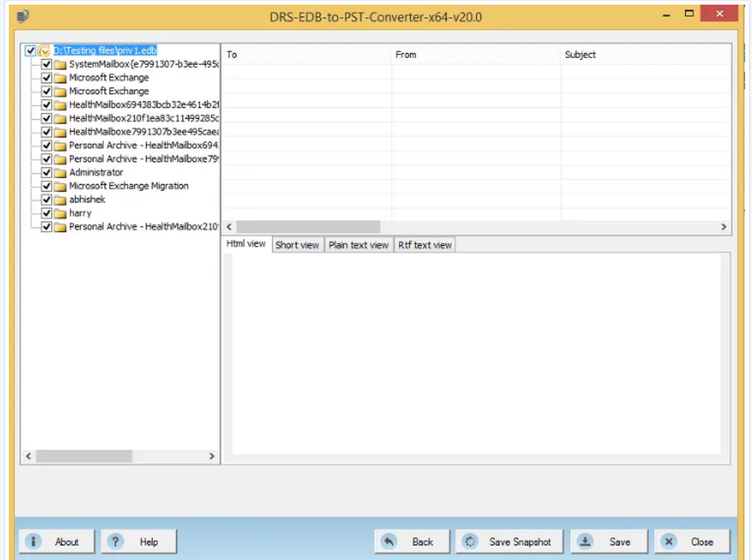
Task: Click folder icon next to Administrator
Action: (x=60, y=173)
